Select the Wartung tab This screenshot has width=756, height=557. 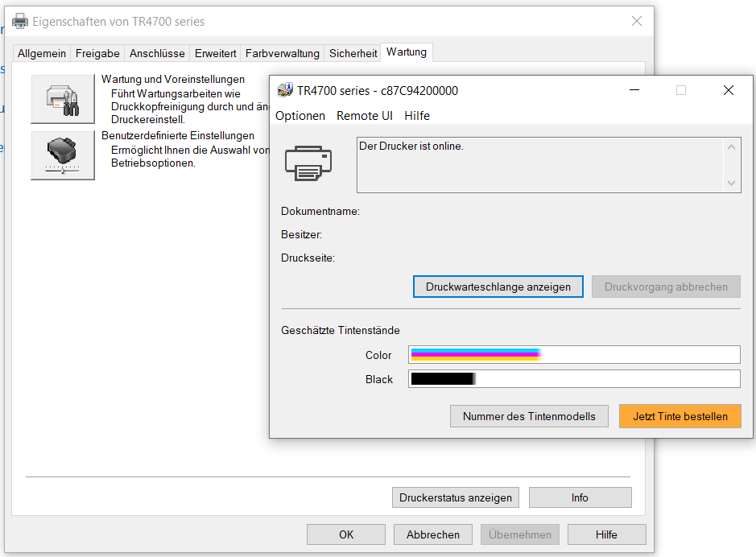tap(407, 52)
